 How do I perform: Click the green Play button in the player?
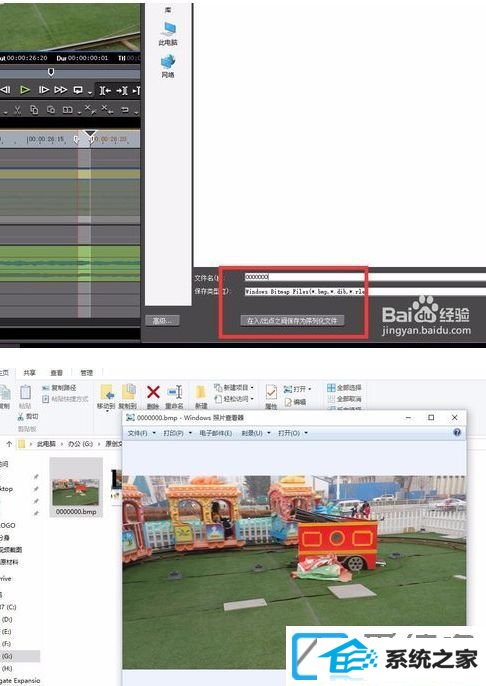pos(25,90)
